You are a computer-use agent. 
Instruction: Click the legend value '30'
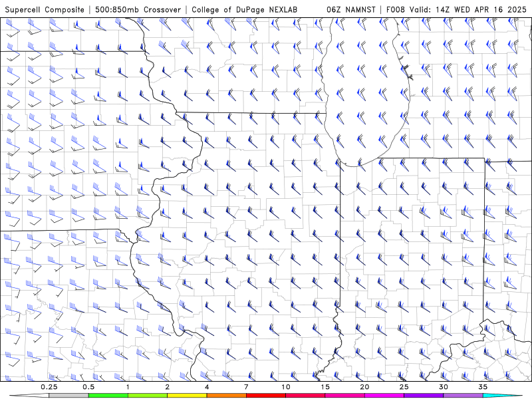[x=444, y=387]
